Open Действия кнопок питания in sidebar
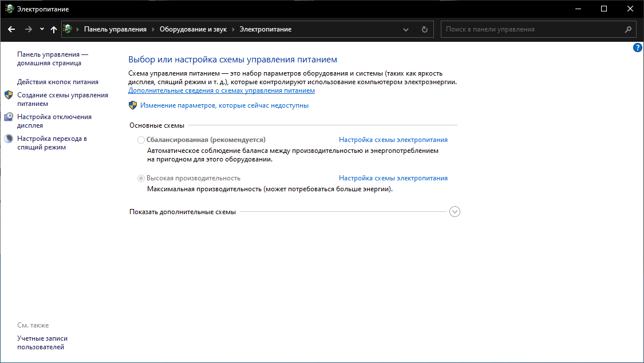The height and width of the screenshot is (363, 644). pyautogui.click(x=58, y=82)
